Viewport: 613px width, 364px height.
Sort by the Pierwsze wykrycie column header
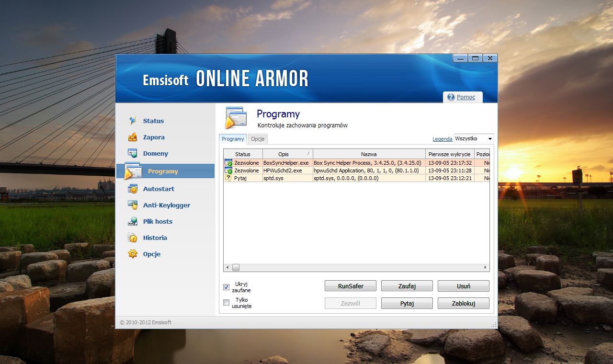pyautogui.click(x=450, y=154)
